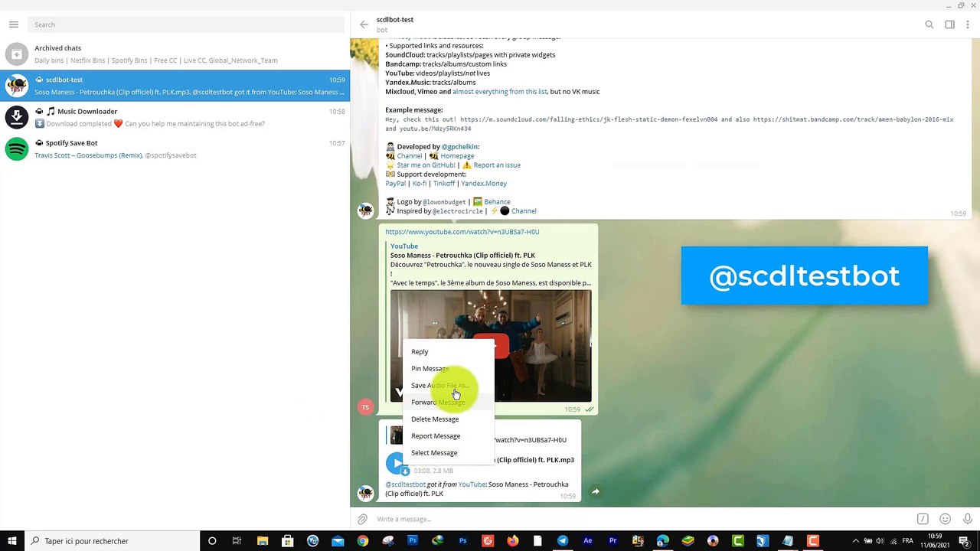Click the voice message microphone icon

pyautogui.click(x=968, y=519)
